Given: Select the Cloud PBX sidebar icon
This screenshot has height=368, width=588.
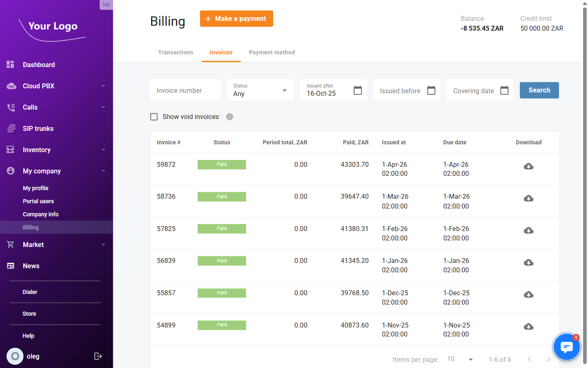Looking at the screenshot, I should click(x=11, y=86).
